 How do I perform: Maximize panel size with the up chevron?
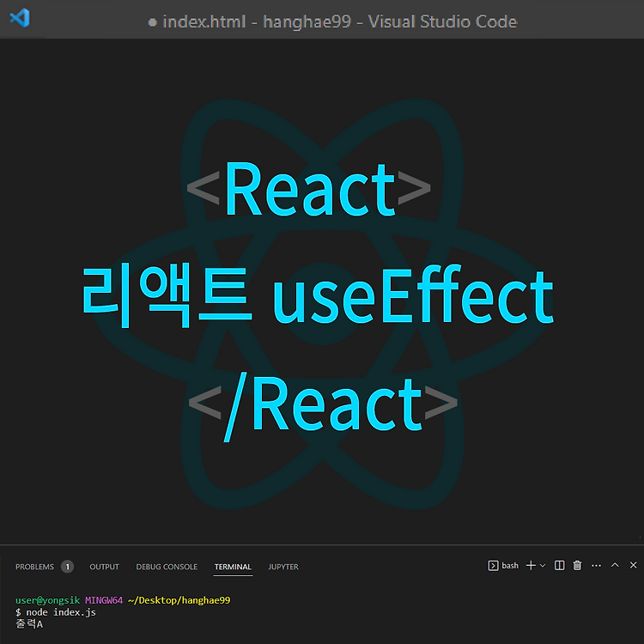(x=615, y=565)
